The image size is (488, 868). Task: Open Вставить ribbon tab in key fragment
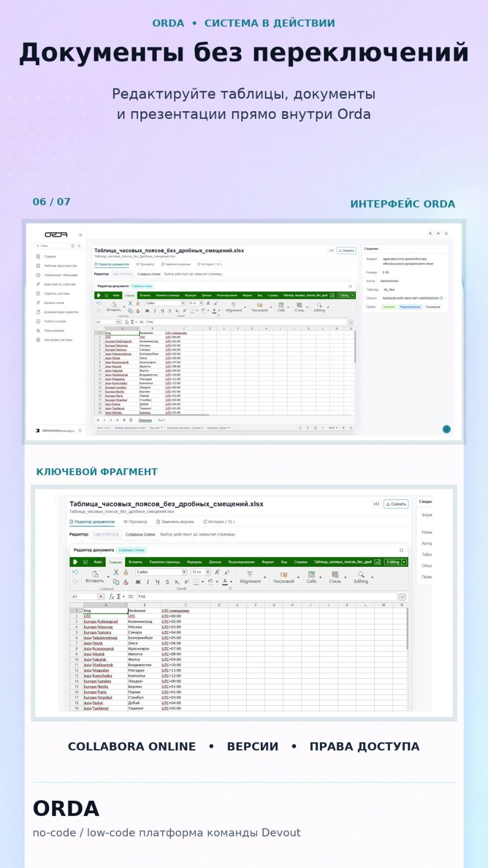(x=136, y=562)
